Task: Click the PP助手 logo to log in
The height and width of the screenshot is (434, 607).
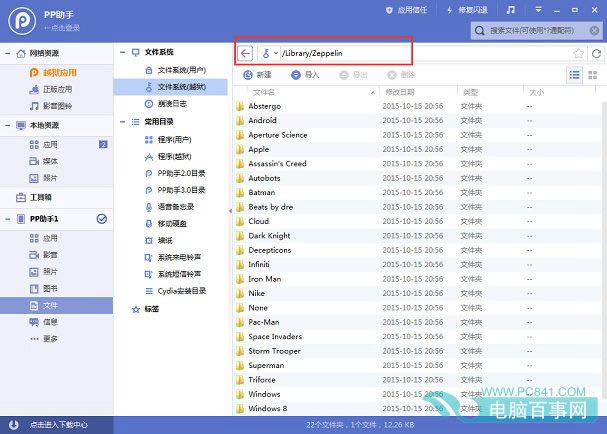Action: tap(22, 21)
